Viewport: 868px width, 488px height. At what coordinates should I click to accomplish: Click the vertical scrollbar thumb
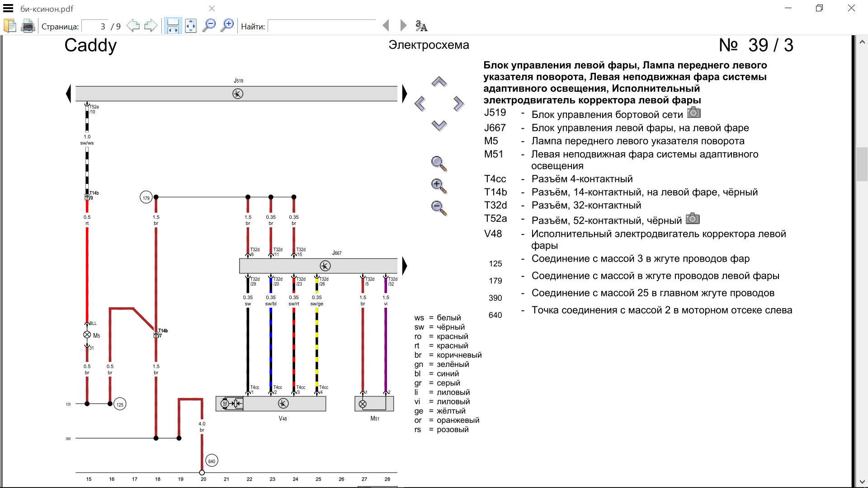862,164
